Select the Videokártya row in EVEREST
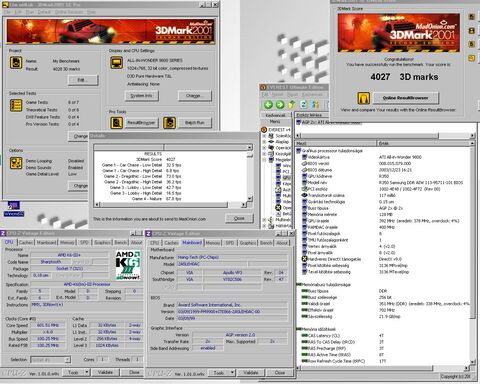The height and width of the screenshot is (384, 480). pos(383,157)
